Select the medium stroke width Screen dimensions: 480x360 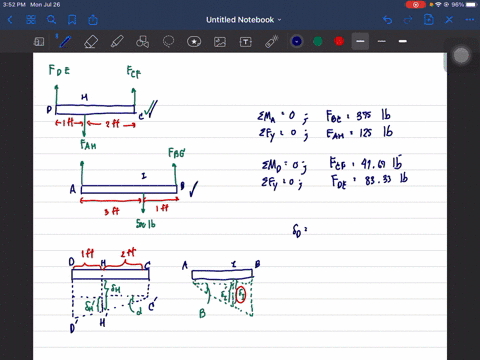point(360,41)
